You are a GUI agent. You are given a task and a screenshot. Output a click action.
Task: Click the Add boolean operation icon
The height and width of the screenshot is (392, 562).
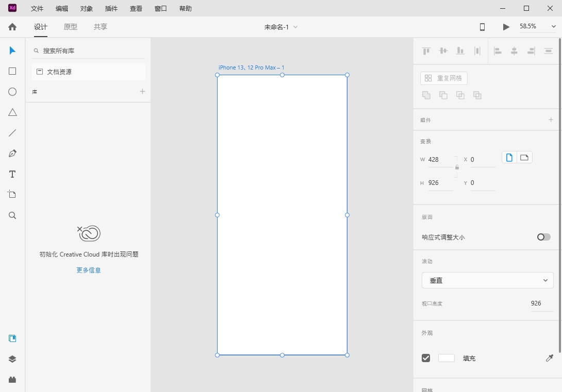click(426, 95)
